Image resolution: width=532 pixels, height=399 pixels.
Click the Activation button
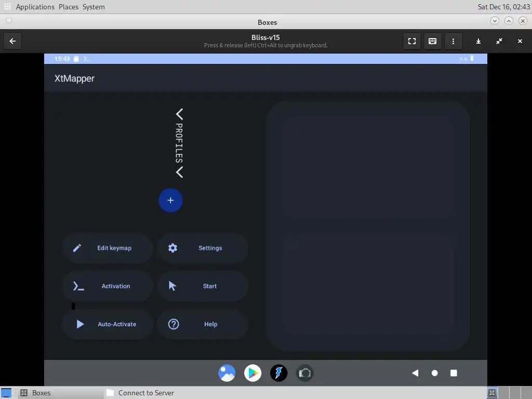(x=108, y=286)
